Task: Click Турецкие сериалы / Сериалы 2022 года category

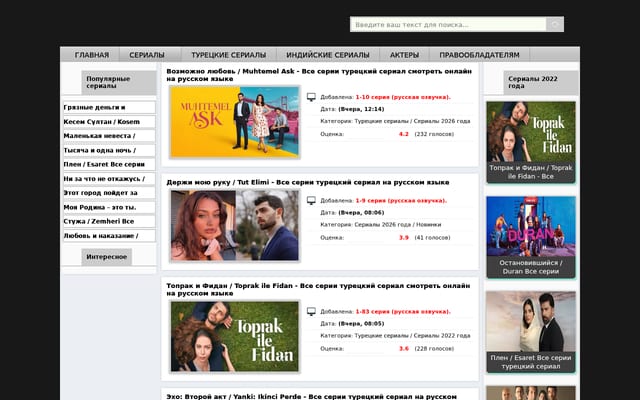Action: coord(412,336)
